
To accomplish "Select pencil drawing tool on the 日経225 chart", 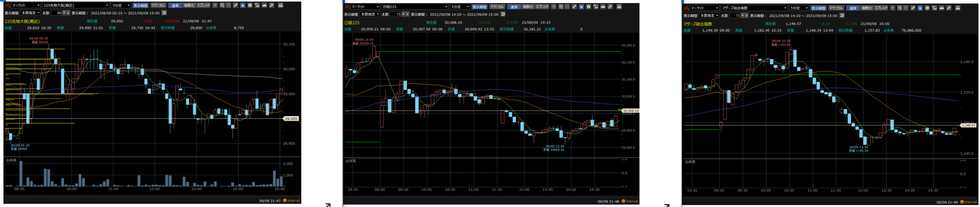I will click(x=574, y=7).
